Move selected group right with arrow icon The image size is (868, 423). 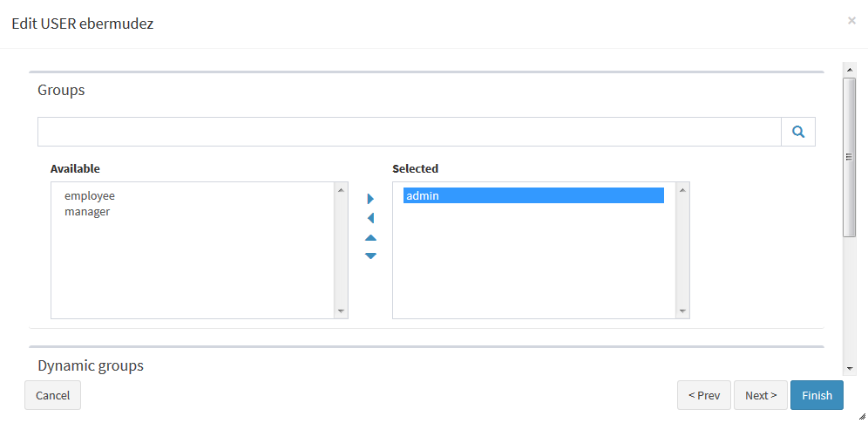click(x=370, y=199)
